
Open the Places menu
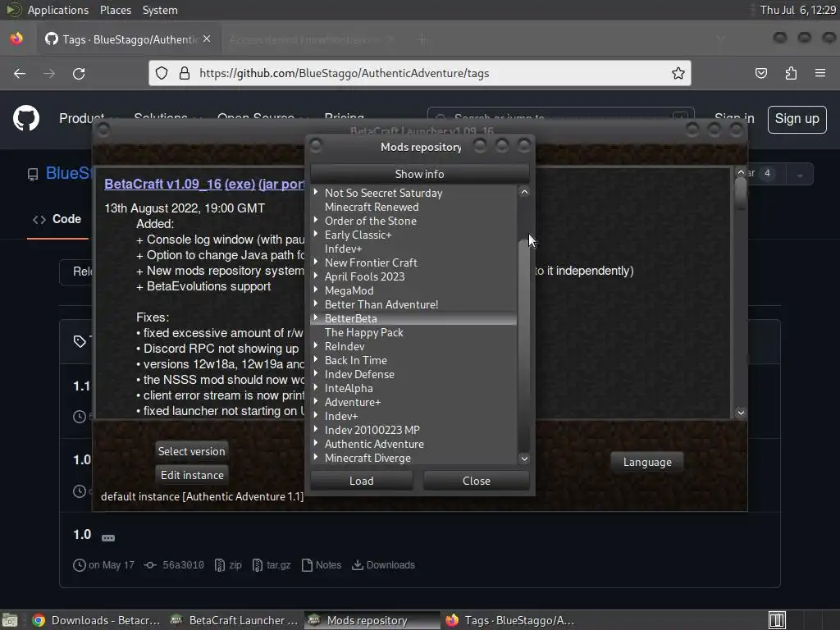115,10
